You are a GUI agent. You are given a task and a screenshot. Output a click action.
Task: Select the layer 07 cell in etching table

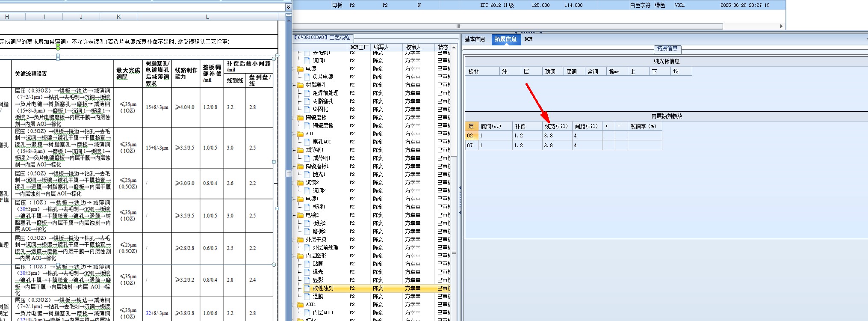(x=471, y=146)
